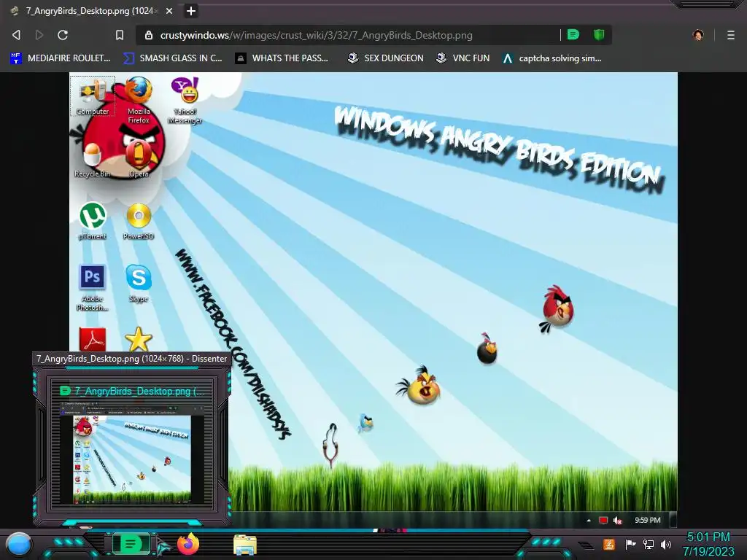The width and height of the screenshot is (747, 560).
Task: Open a new tab with the plus button
Action: coord(191,10)
